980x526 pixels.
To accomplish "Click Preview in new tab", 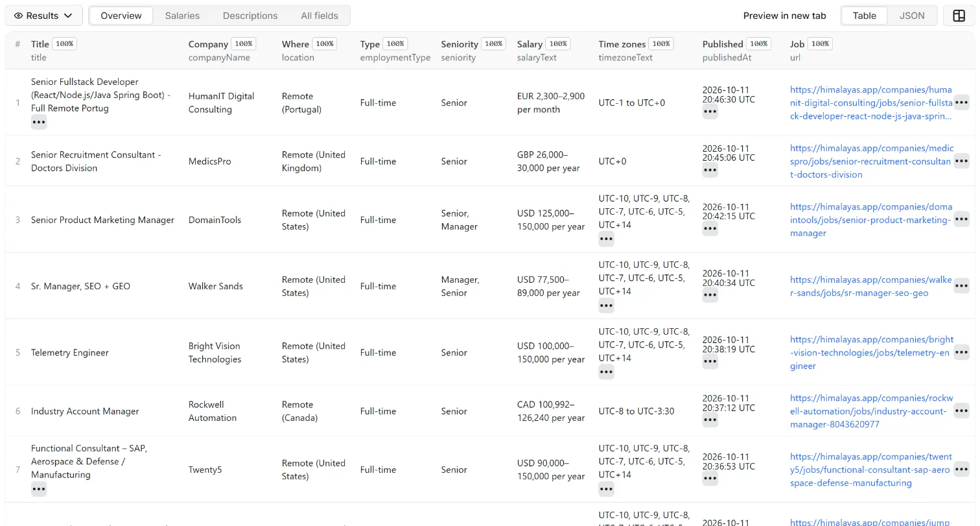I will tap(784, 16).
